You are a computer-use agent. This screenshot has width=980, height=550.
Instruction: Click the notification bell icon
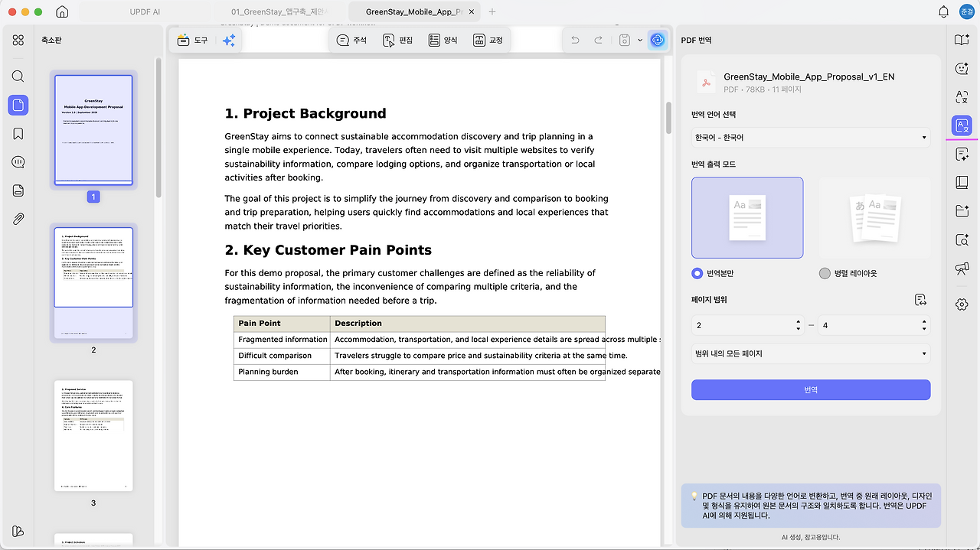tap(943, 11)
